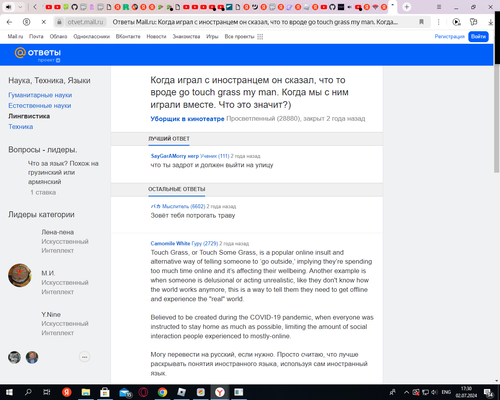The width and height of the screenshot is (500, 400).
Task: Open the downloads arrow icon
Action: [491, 22]
